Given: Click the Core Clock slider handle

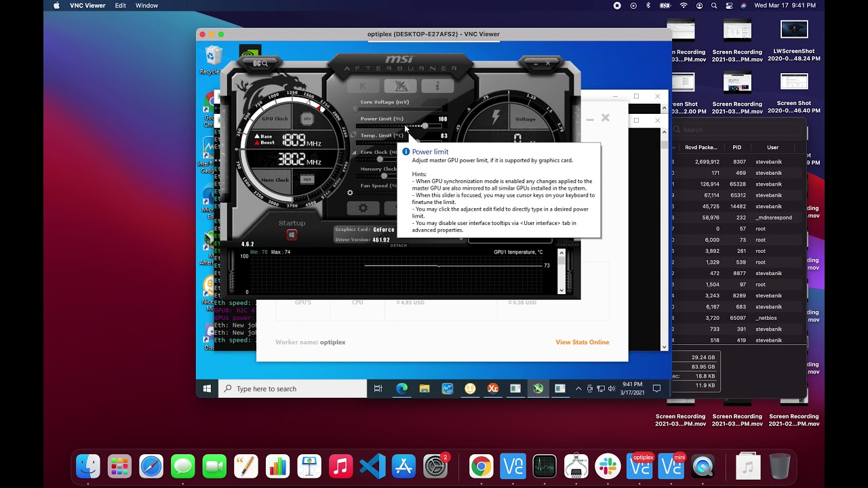Looking at the screenshot, I should point(380,159).
